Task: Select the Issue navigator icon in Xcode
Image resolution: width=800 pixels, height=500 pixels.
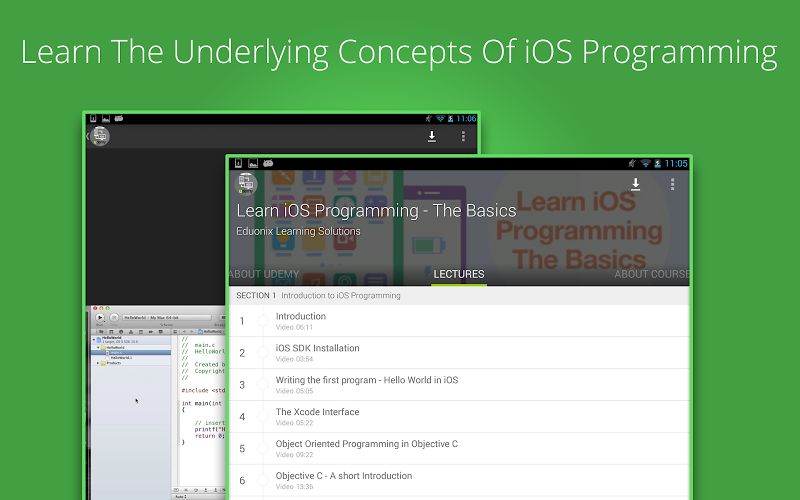Action: [131, 332]
